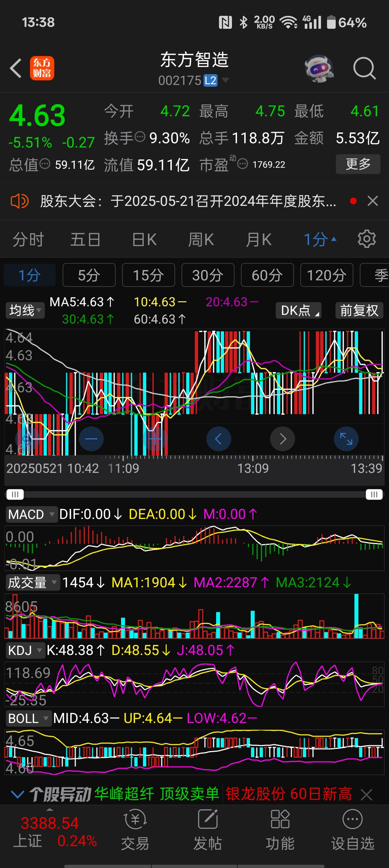
Task: Move chart cursor right with arrow button
Action: (283, 439)
